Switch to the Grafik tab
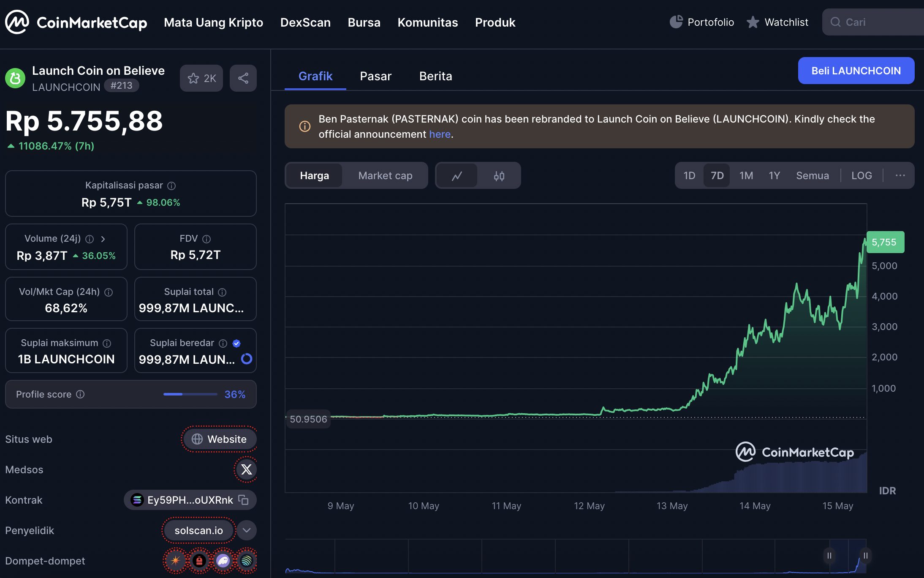Viewport: 924px width, 578px height. pyautogui.click(x=315, y=76)
